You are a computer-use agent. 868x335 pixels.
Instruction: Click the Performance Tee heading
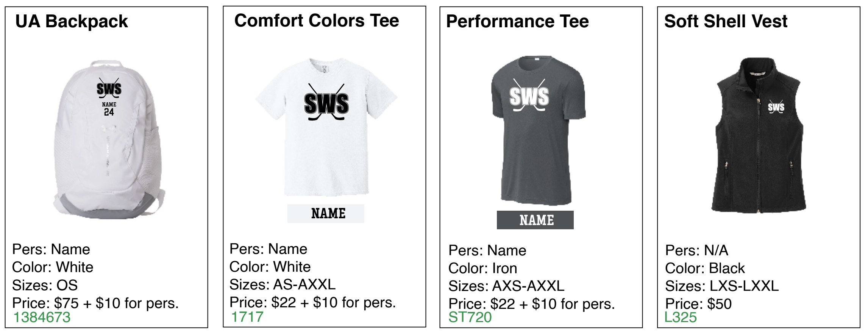tap(517, 21)
